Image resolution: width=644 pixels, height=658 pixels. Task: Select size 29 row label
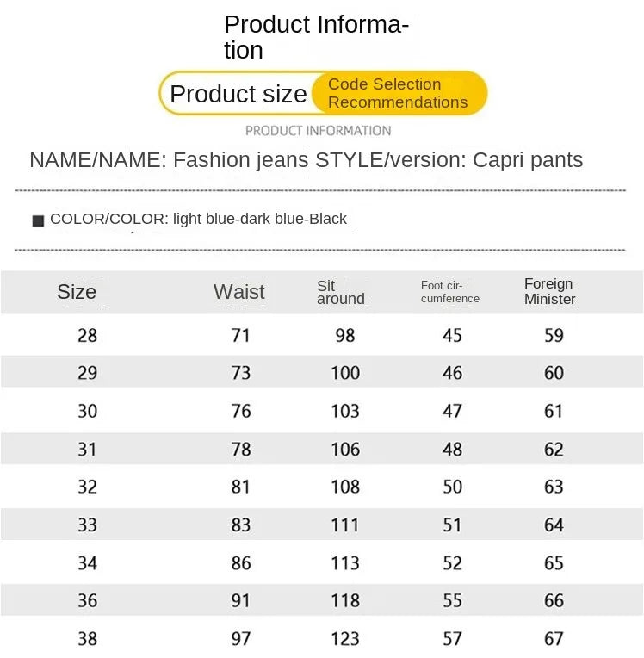(x=87, y=373)
